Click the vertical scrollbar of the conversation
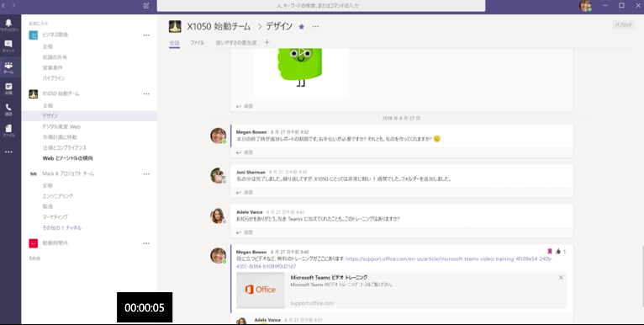Image resolution: width=644 pixels, height=325 pixels. (x=642, y=275)
